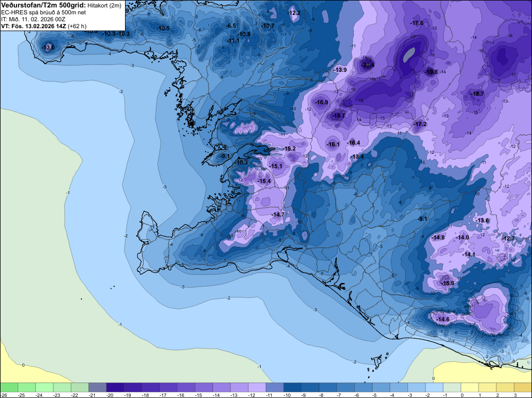
Task: Click the -10 deep blue legend swatch
Action: click(293, 387)
